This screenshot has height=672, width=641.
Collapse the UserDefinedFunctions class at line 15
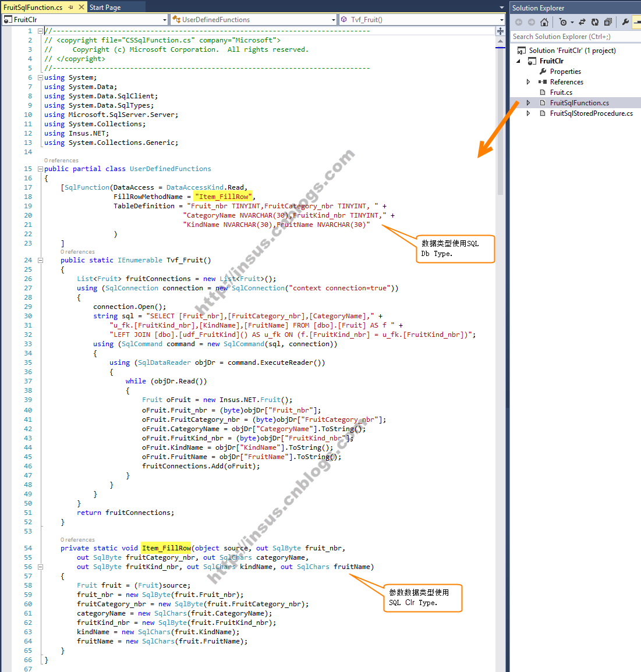tap(40, 169)
